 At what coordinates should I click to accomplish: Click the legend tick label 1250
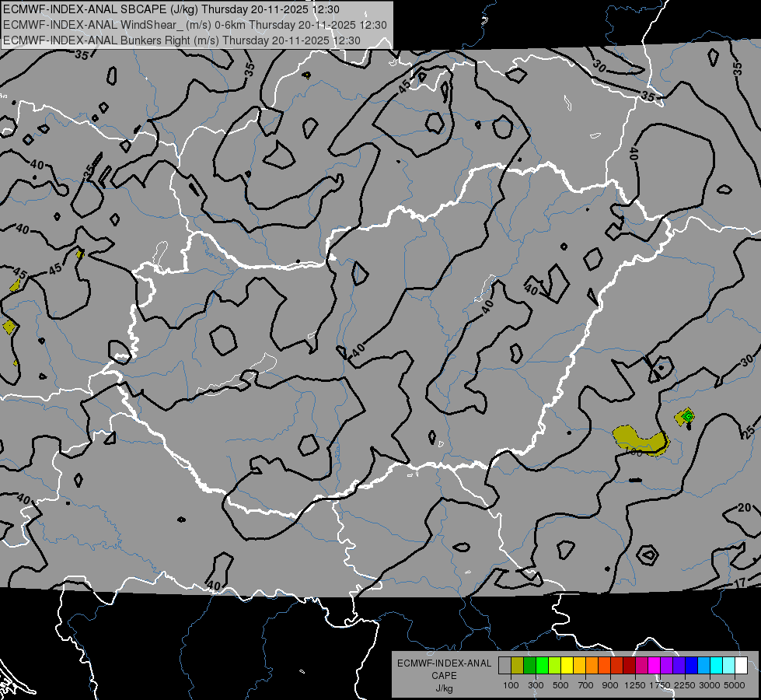[x=635, y=685]
